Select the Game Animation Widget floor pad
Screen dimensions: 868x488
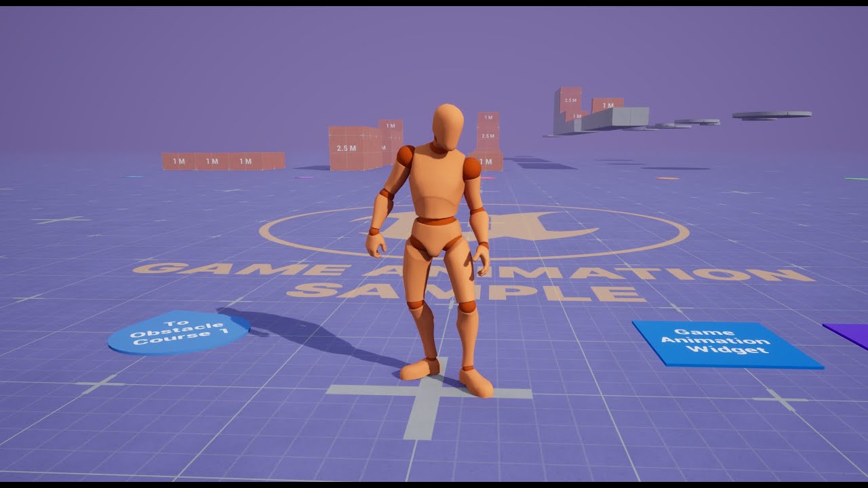(x=726, y=344)
